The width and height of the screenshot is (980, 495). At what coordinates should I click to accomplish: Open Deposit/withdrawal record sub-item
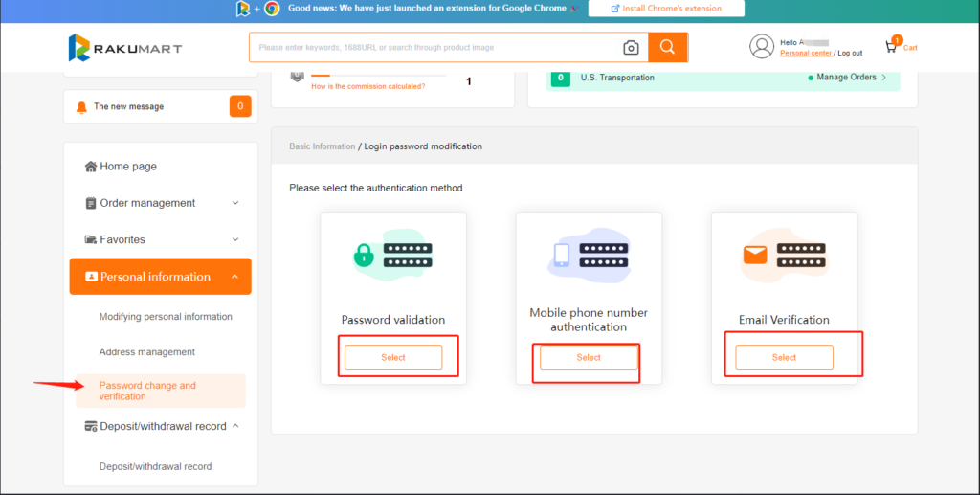pyautogui.click(x=155, y=467)
